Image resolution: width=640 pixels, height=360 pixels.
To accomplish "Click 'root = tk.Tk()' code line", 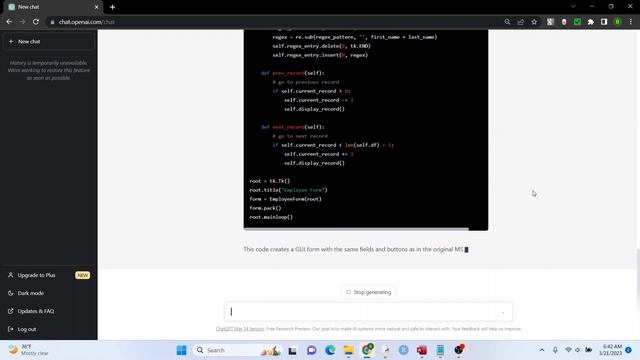I will coord(270,181).
